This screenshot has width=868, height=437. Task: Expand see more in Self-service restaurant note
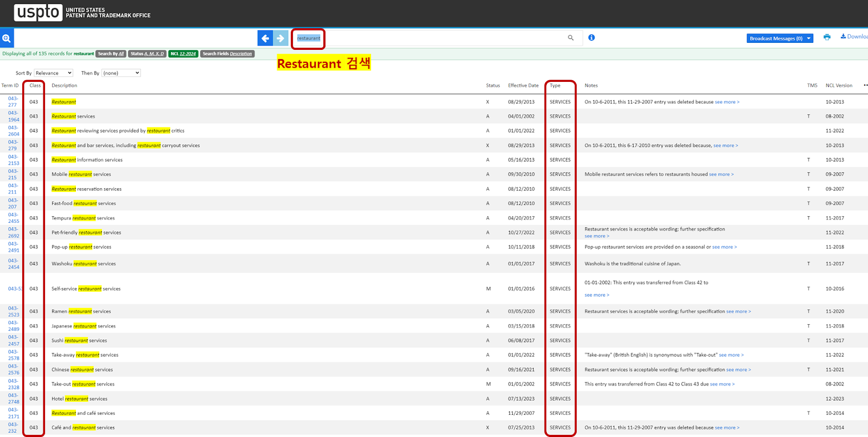click(597, 295)
